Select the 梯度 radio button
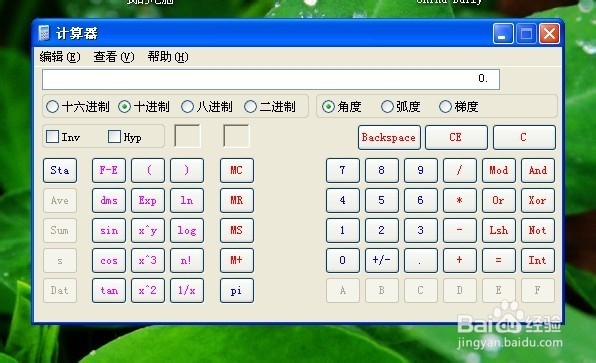The height and width of the screenshot is (363, 596). click(x=458, y=106)
